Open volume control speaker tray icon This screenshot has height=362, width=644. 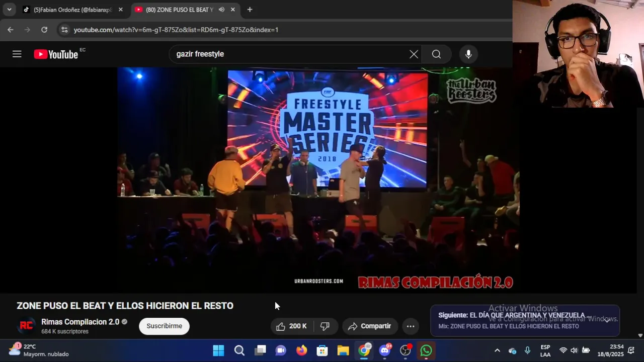tap(574, 350)
